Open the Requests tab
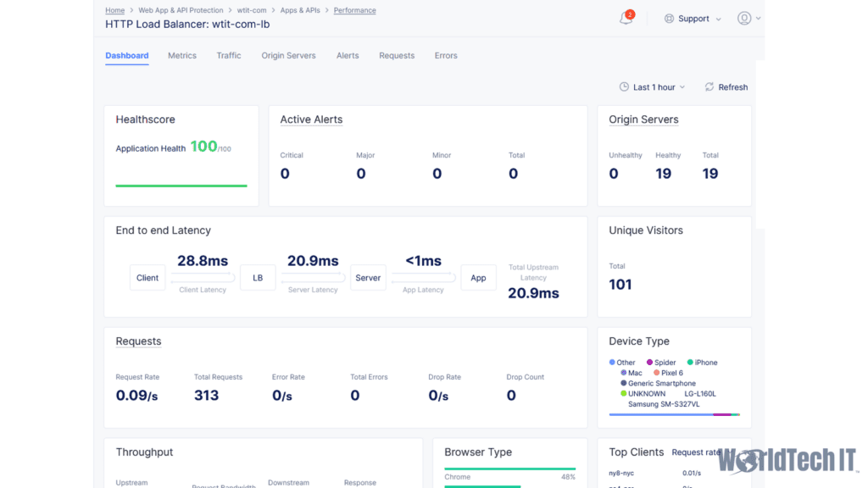The height and width of the screenshot is (488, 868). click(397, 55)
